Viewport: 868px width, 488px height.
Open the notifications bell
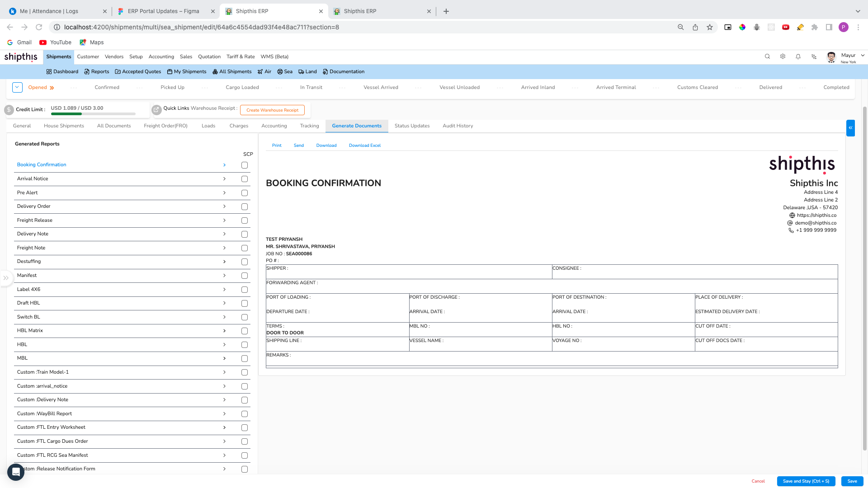[798, 56]
